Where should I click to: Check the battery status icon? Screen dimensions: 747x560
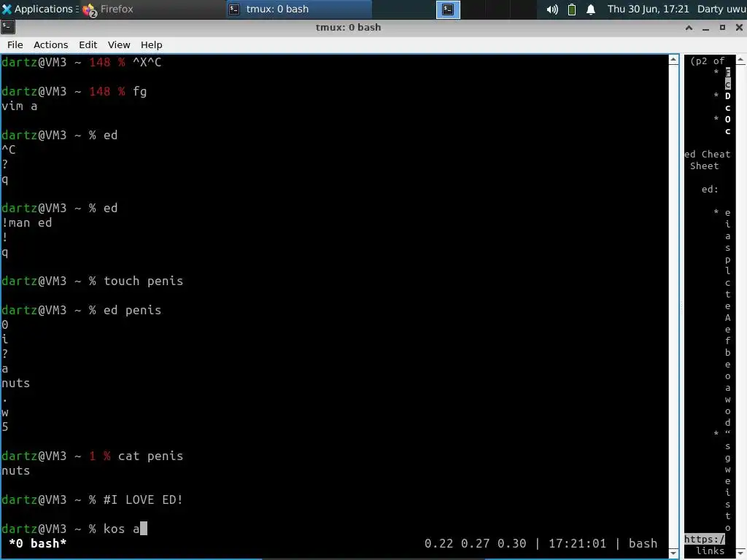[572, 9]
